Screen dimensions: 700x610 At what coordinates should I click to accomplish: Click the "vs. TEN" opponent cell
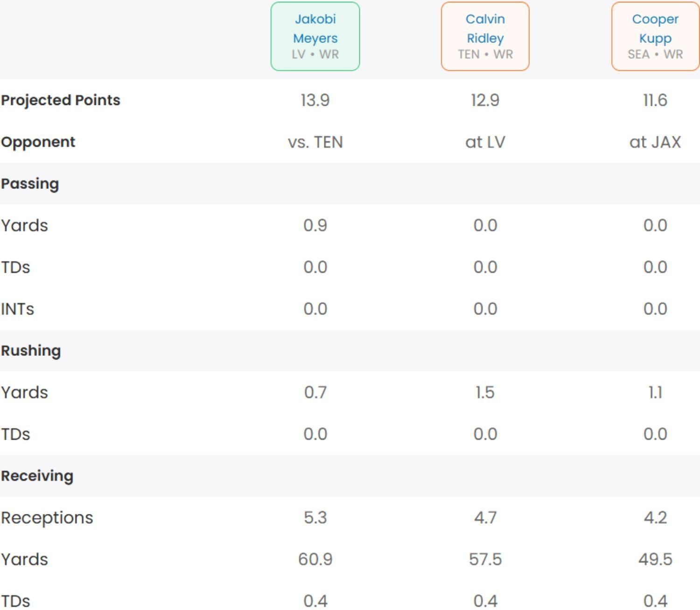pyautogui.click(x=315, y=142)
